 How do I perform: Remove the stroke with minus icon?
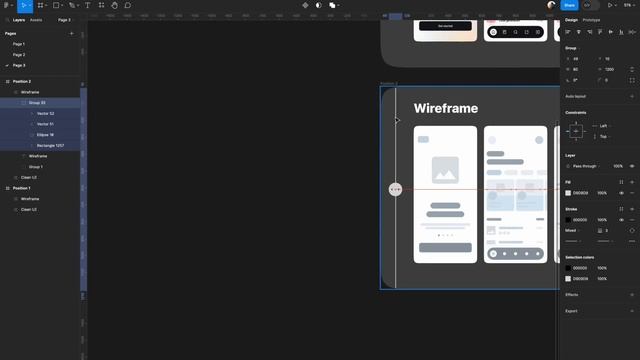(632, 220)
